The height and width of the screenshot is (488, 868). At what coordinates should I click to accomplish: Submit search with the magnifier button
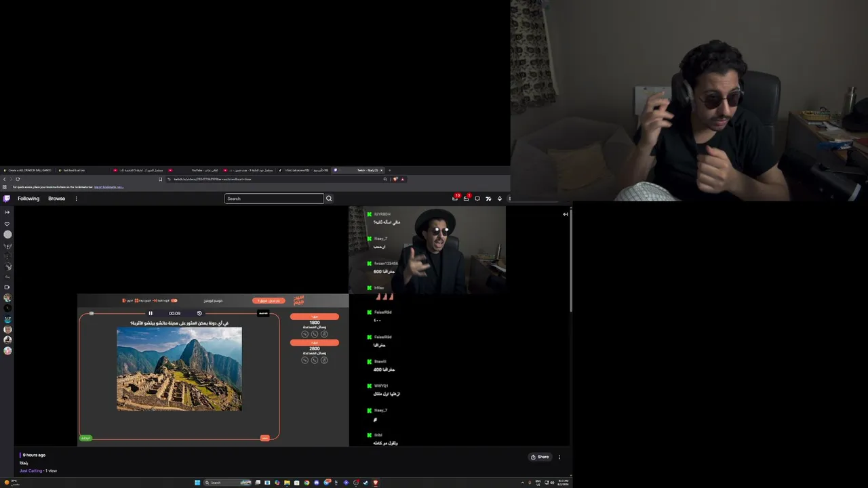329,199
